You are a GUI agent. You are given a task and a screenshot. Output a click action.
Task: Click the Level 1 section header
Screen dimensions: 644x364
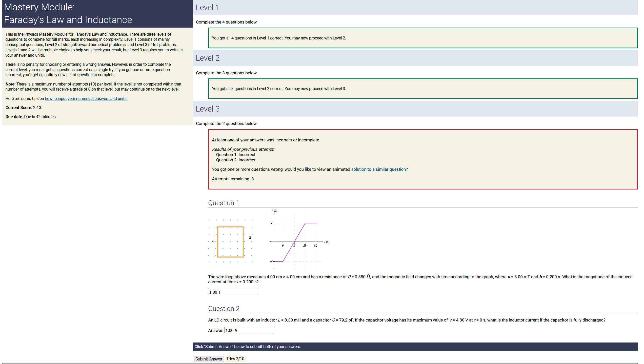pyautogui.click(x=207, y=8)
